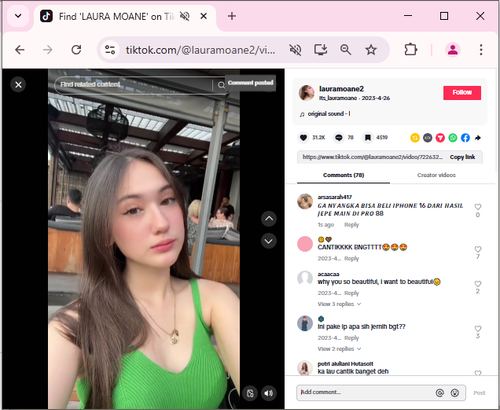Viewport: 500px width, 410px height.
Task: Open the lauramoane2 username link
Action: [341, 89]
